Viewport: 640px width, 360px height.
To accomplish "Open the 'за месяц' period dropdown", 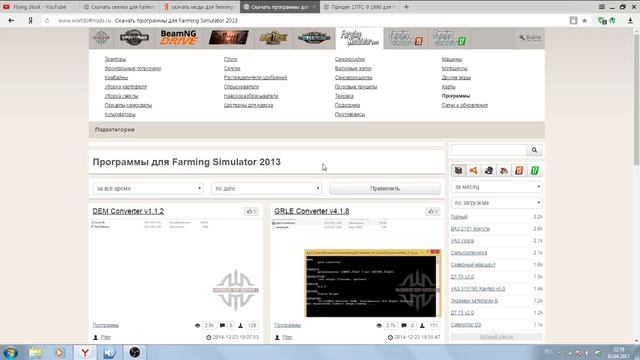I will [x=497, y=187].
